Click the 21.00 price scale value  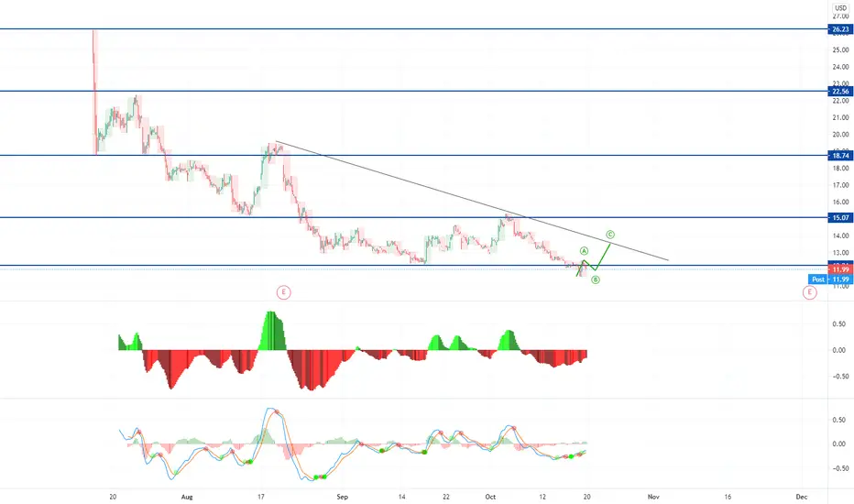click(840, 117)
